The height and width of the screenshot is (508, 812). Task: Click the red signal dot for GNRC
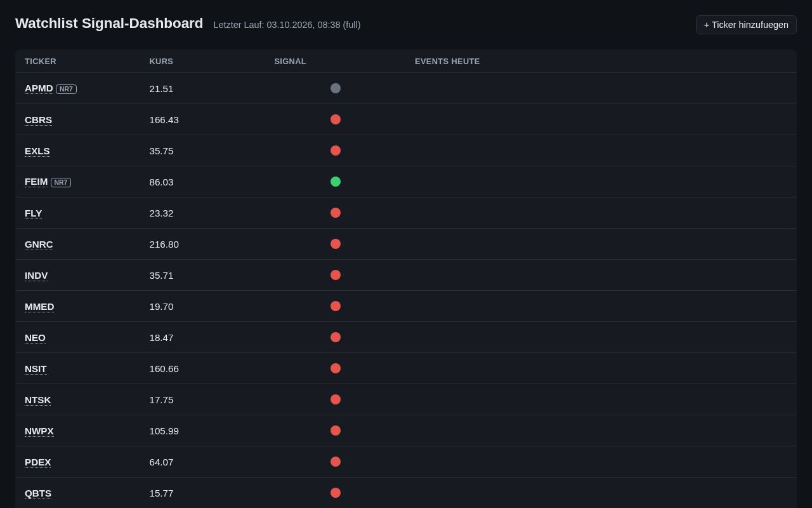coord(336,244)
